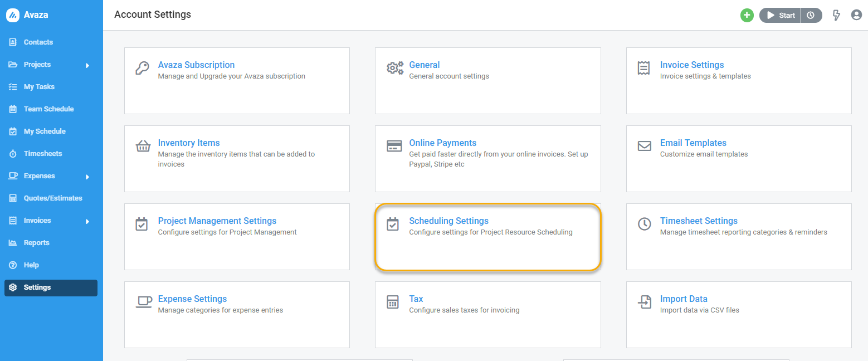Viewport: 868px width, 361px height.
Task: Click the Quotes/Estimates calculator icon
Action: point(13,198)
